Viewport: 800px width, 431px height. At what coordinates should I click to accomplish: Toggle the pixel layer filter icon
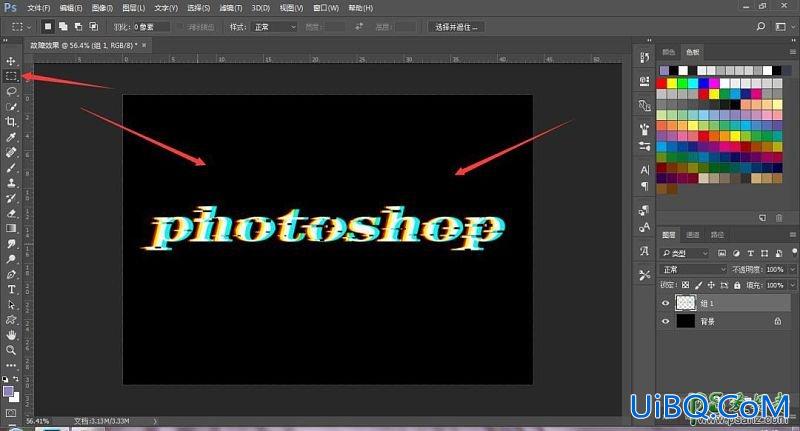(x=722, y=253)
